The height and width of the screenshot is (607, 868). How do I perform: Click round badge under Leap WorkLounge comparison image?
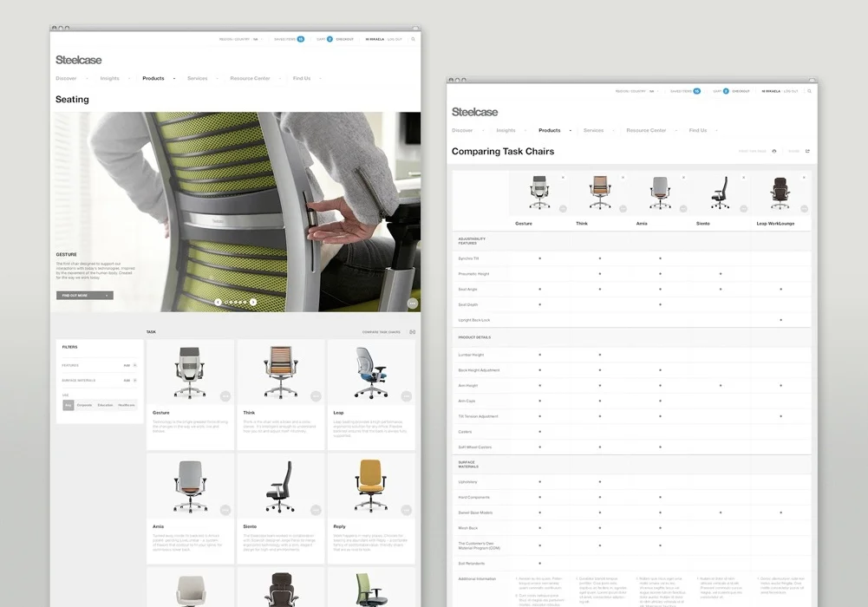tap(804, 209)
